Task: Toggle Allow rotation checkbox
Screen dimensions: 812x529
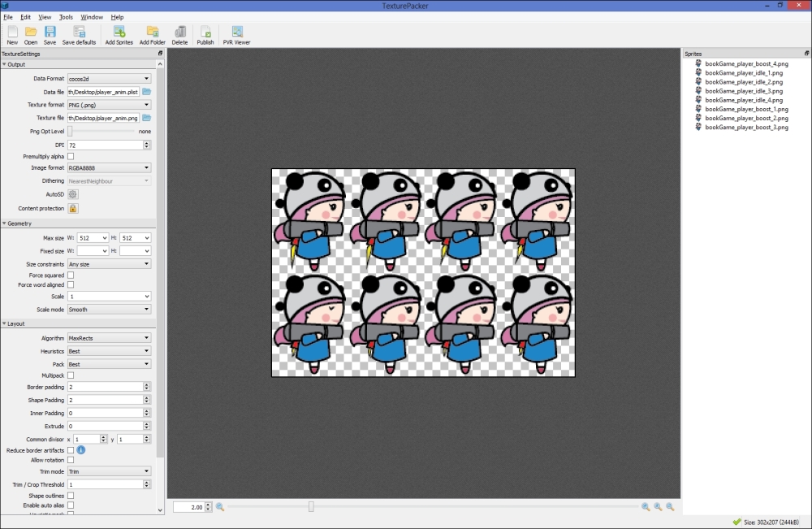Action: (71, 460)
